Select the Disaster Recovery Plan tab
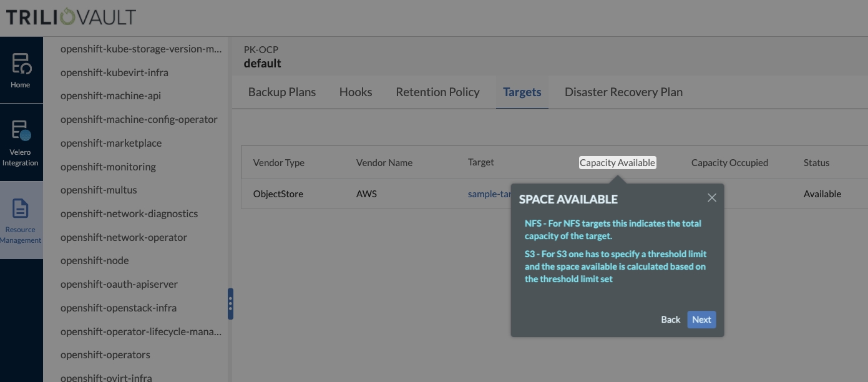 (x=623, y=92)
